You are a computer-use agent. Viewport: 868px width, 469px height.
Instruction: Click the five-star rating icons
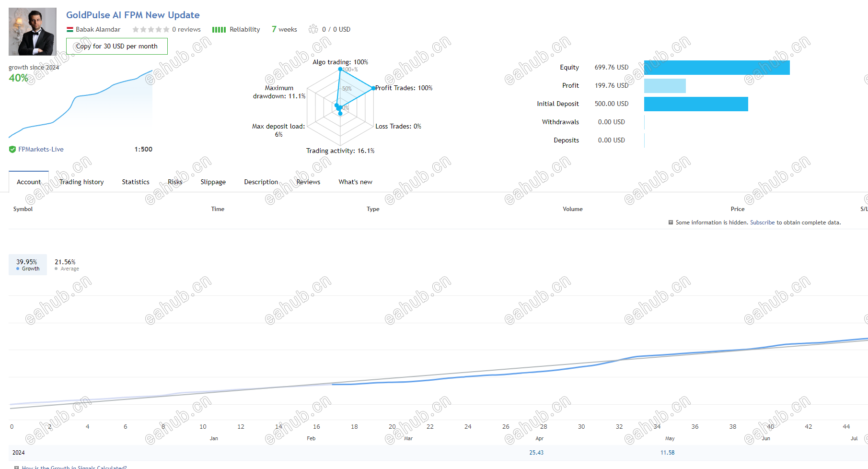click(x=150, y=30)
